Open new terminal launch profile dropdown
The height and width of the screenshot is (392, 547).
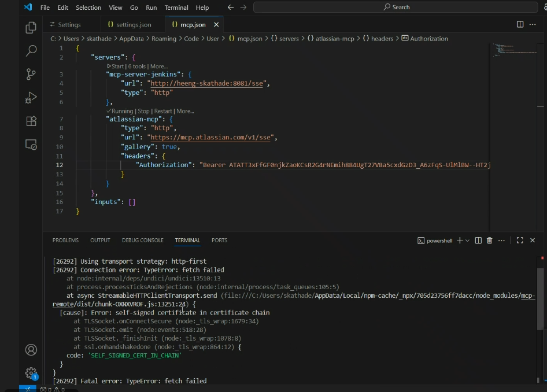pos(467,241)
